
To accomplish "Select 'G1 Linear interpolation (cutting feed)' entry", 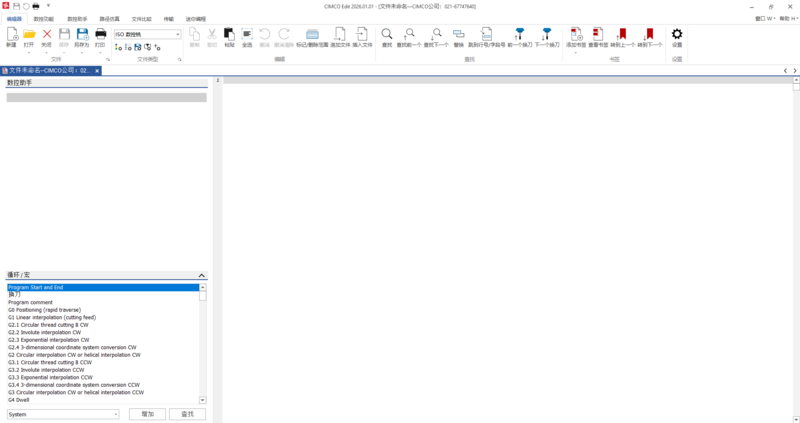I will pyautogui.click(x=52, y=317).
